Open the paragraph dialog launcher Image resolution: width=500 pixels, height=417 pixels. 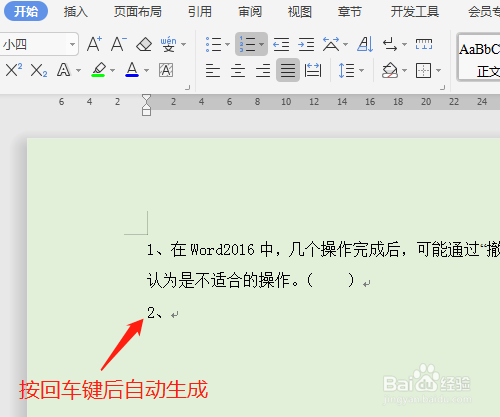(443, 88)
